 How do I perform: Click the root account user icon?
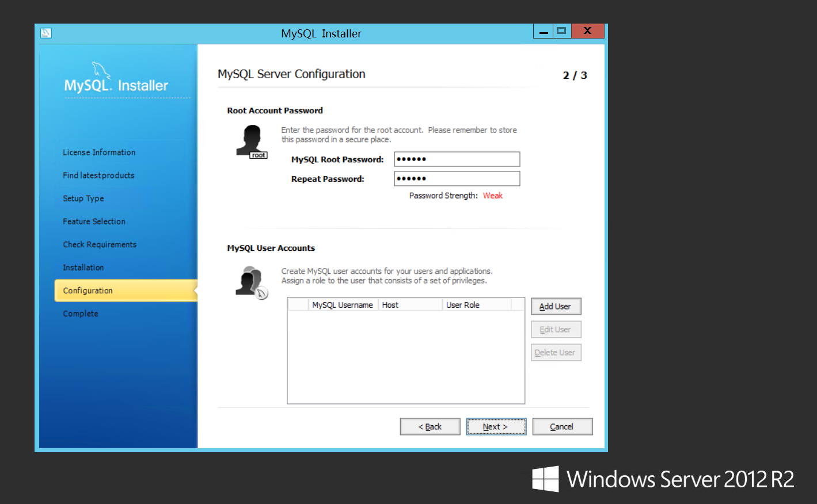pyautogui.click(x=252, y=141)
